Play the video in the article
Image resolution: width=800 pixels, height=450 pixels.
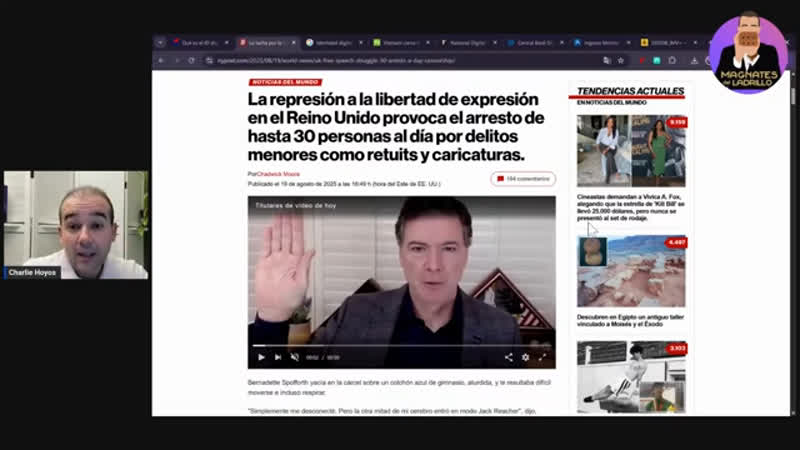[261, 357]
